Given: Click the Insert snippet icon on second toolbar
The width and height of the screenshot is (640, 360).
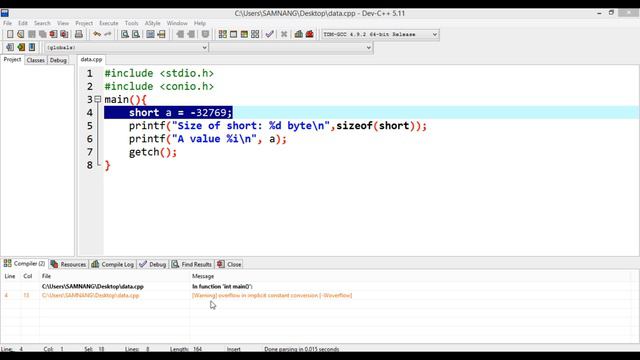Looking at the screenshot, I should (x=10, y=47).
